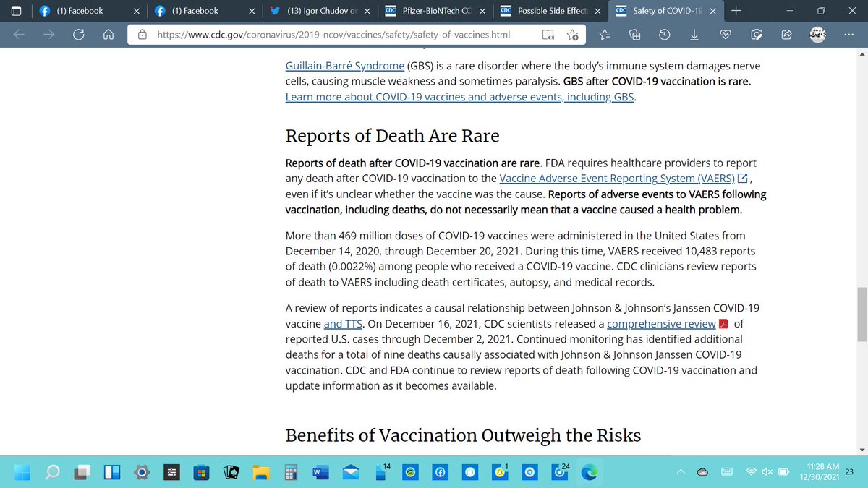This screenshot has height=488, width=868.
Task: Open Windows taskbar search
Action: 52,473
